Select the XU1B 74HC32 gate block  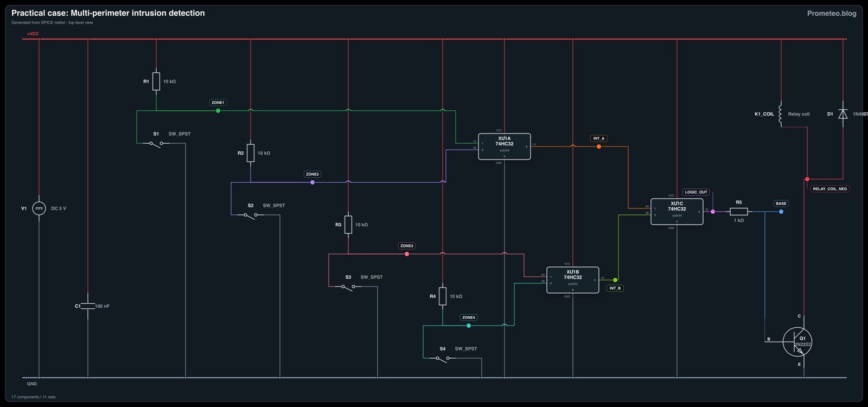click(573, 280)
